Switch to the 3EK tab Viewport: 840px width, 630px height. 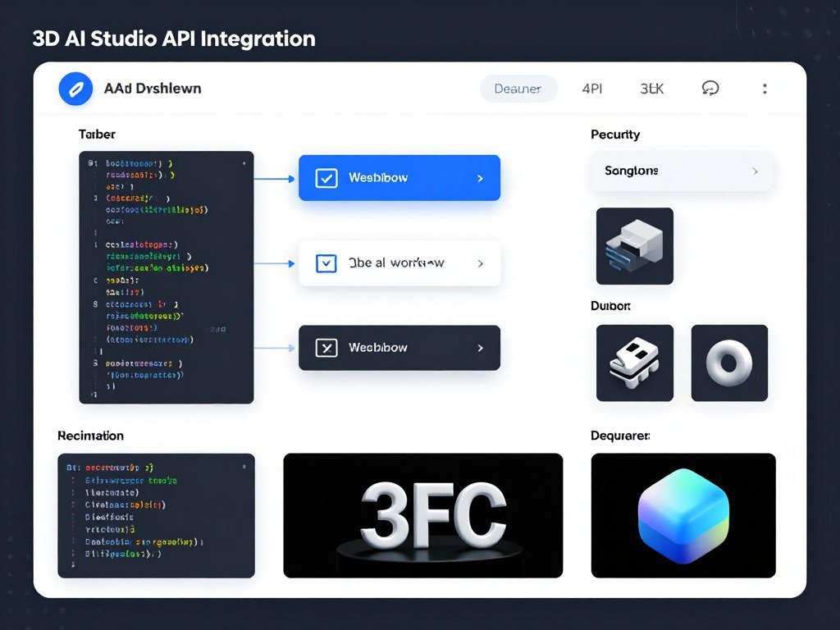coord(652,89)
